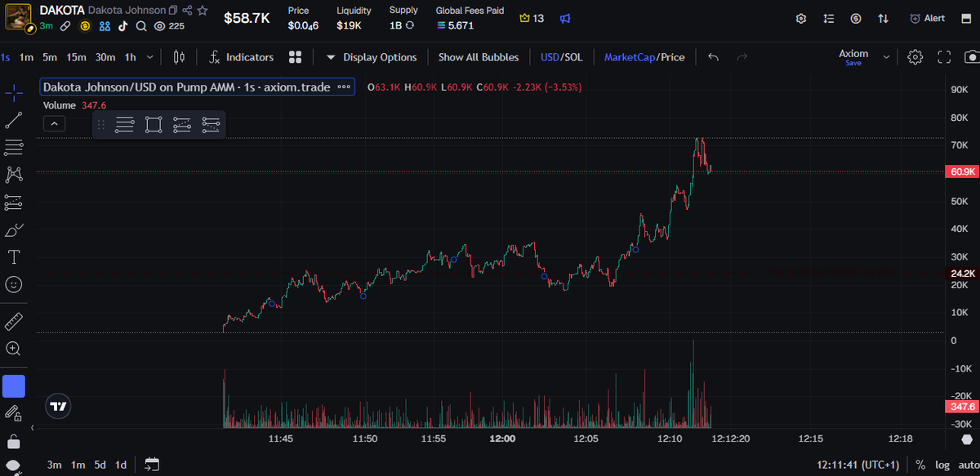Image resolution: width=980 pixels, height=476 pixels.
Task: Select the brush drawing tool
Action: pyautogui.click(x=14, y=229)
